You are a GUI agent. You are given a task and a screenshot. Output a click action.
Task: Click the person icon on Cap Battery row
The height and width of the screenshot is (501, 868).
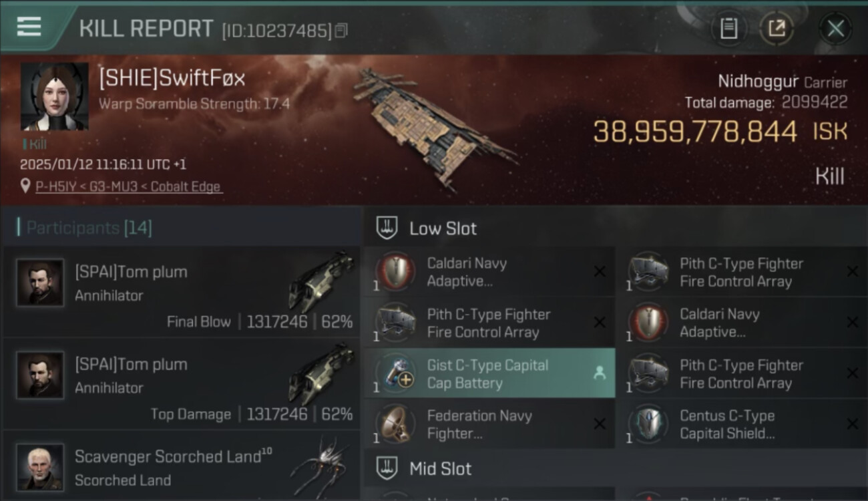click(x=600, y=373)
